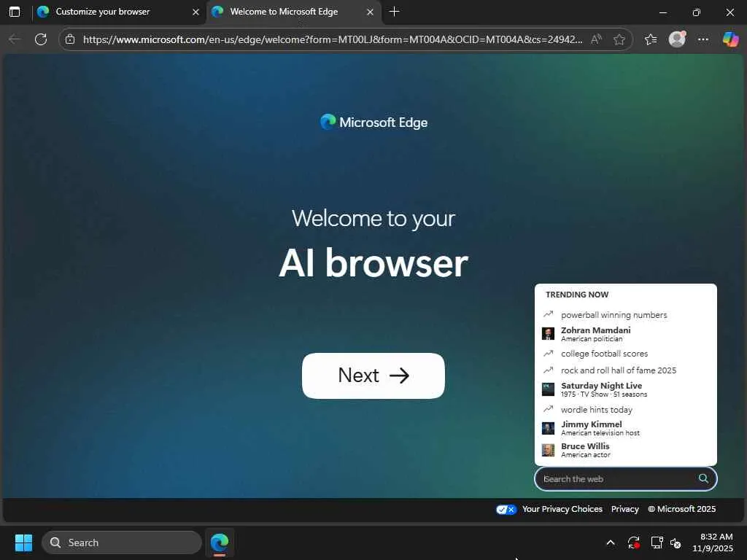The image size is (747, 560).
Task: Open Bruce Willis trending result
Action: (625, 450)
